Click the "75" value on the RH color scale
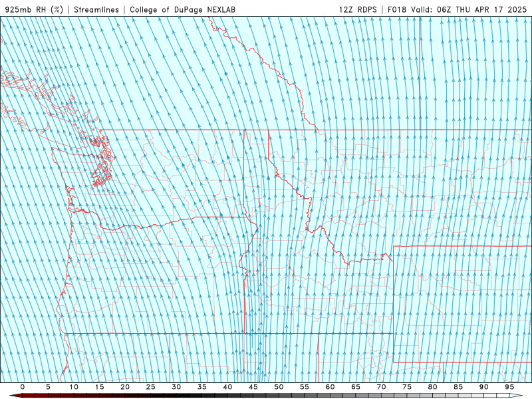This screenshot has height=399, width=532. click(x=407, y=387)
